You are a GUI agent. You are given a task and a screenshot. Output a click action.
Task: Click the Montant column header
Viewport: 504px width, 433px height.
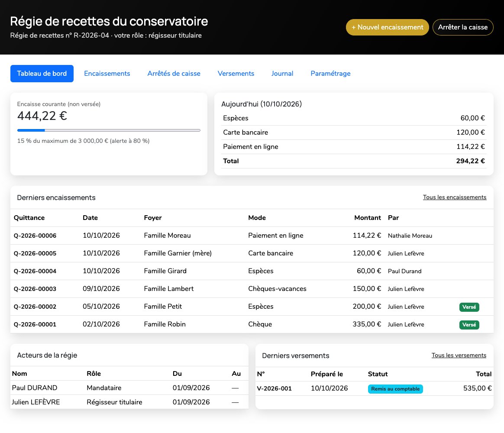[x=368, y=218]
